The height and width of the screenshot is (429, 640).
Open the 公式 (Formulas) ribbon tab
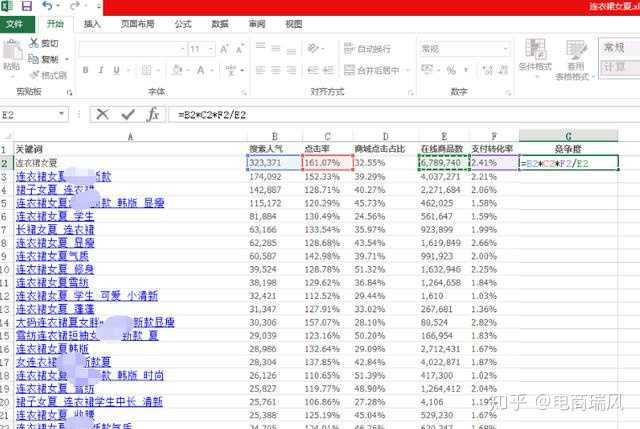pos(183,23)
